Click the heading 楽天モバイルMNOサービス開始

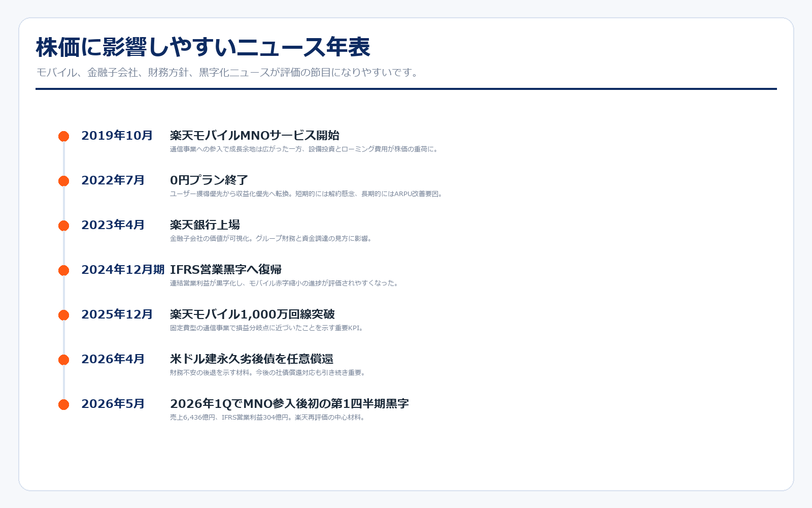click(255, 136)
